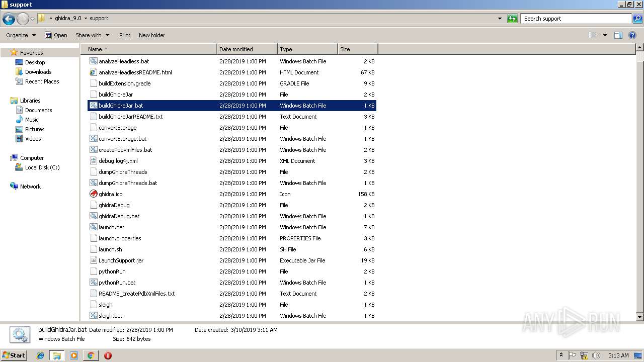
Task: Select Local Disk (C:) in navigation pane
Action: coord(42,167)
